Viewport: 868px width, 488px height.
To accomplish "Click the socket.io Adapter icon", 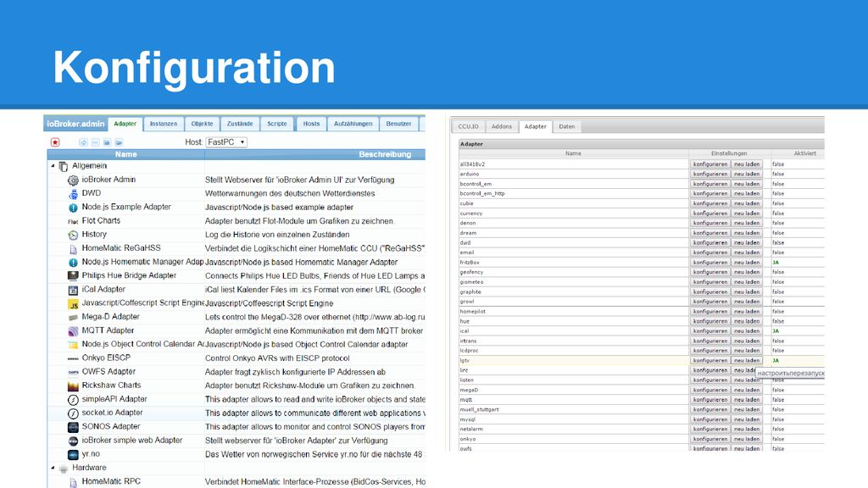I will coord(73,413).
